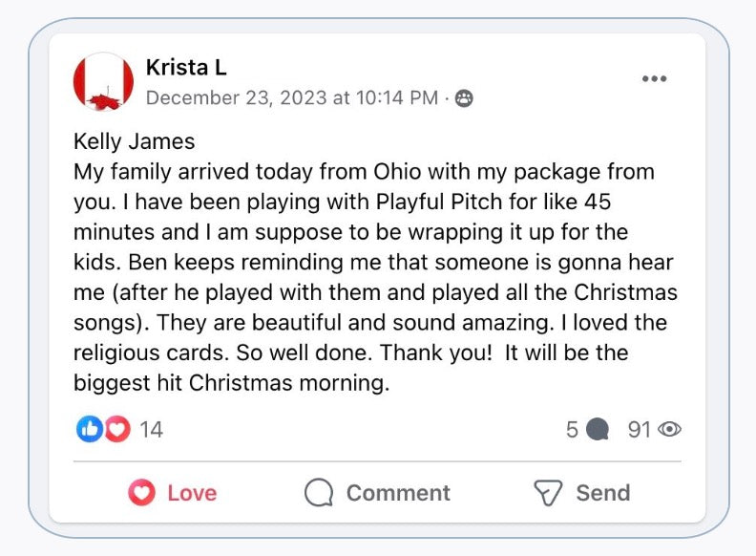Click the gray comment bubble icon
The height and width of the screenshot is (556, 756).
pyautogui.click(x=598, y=430)
